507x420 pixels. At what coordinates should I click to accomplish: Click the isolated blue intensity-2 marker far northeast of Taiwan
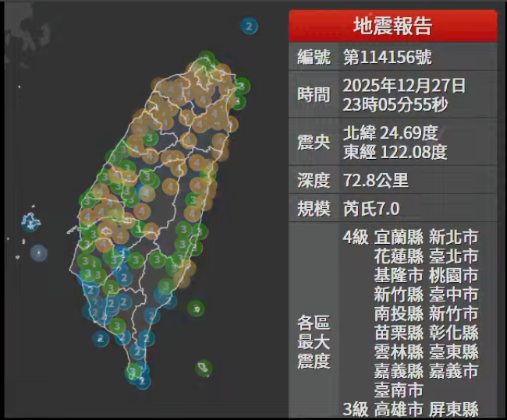[249, 26]
